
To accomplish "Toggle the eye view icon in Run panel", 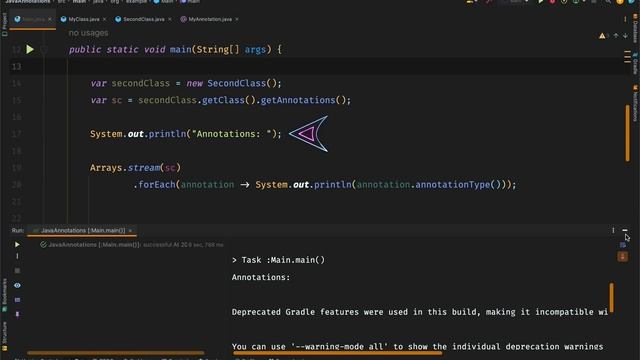I will click(17, 285).
